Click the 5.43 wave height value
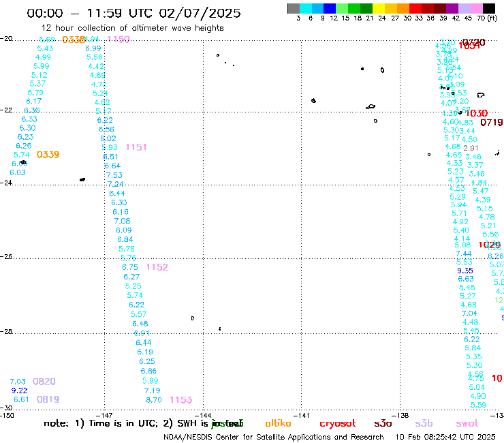 coord(45,48)
